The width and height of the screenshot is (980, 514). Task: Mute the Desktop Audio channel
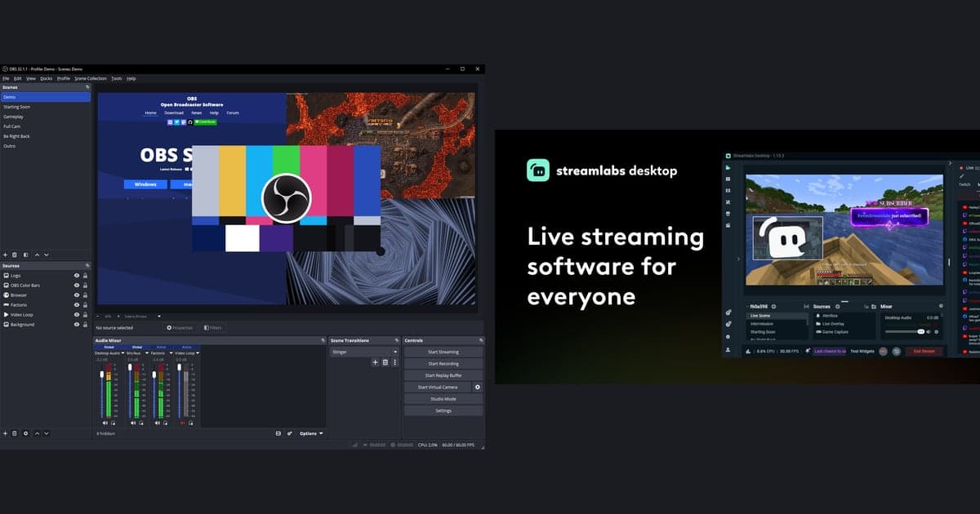tap(105, 423)
